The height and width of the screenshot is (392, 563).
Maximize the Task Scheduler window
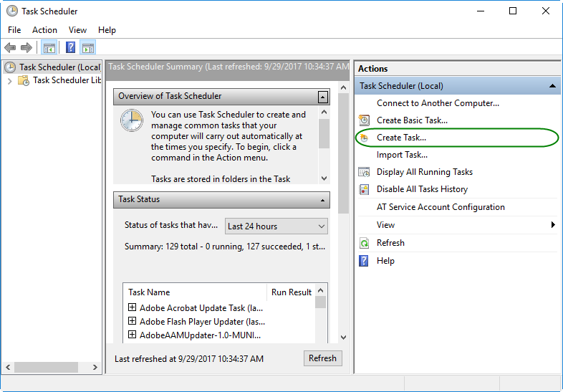point(513,11)
